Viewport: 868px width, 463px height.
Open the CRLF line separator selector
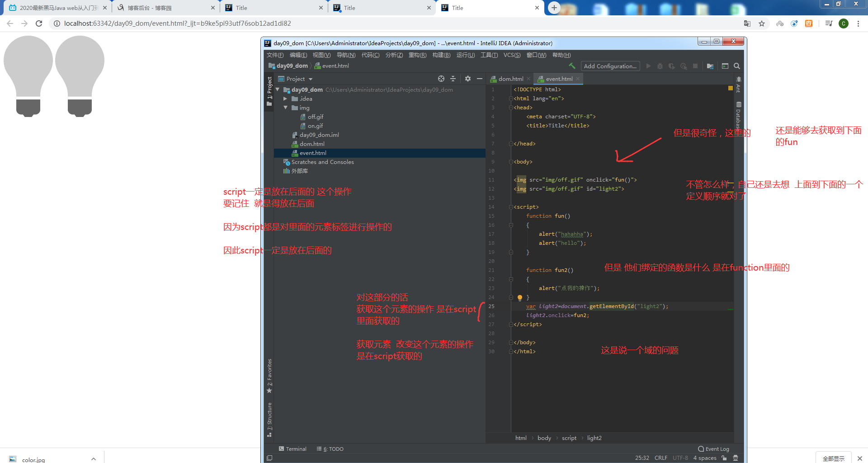(x=661, y=458)
